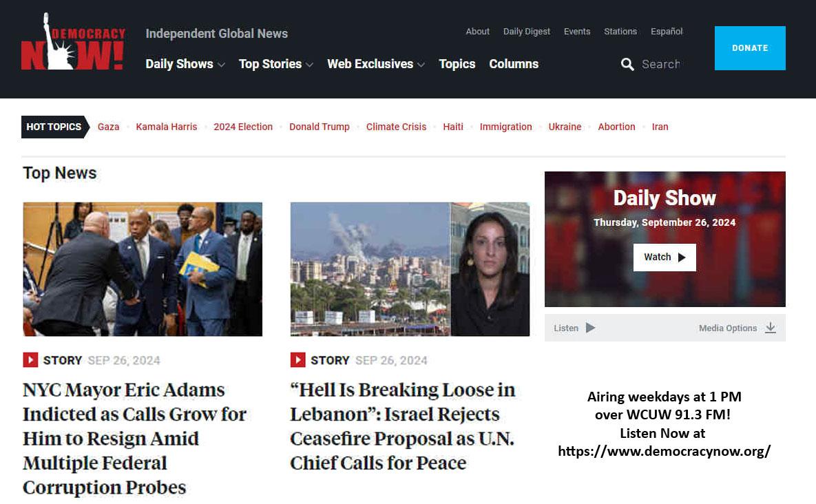
Task: Open the Climate Crisis hot topic
Action: [x=396, y=127]
